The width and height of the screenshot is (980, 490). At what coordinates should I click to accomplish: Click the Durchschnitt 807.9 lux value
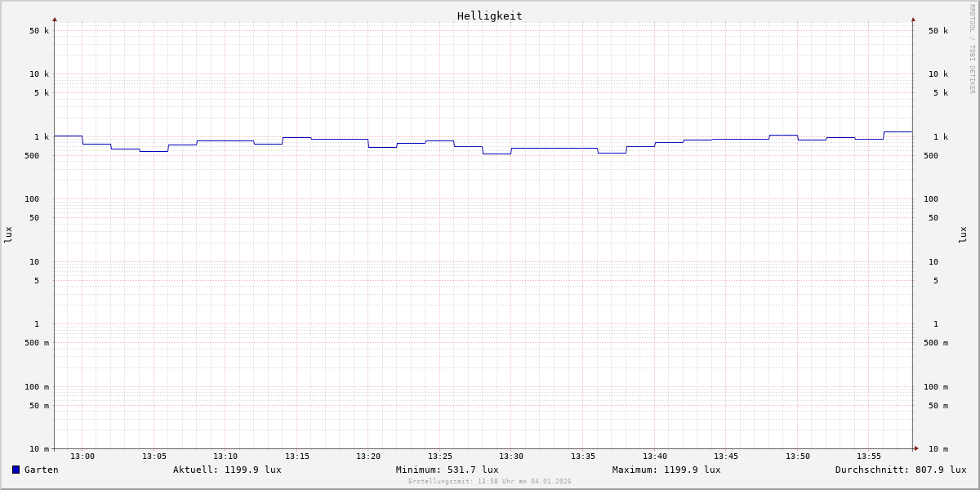(900, 470)
